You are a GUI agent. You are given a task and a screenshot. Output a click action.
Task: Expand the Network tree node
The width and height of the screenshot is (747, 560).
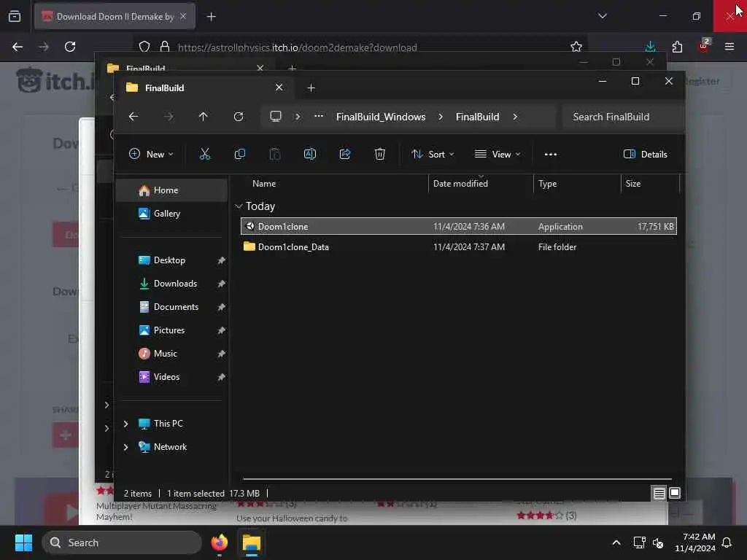(x=125, y=447)
